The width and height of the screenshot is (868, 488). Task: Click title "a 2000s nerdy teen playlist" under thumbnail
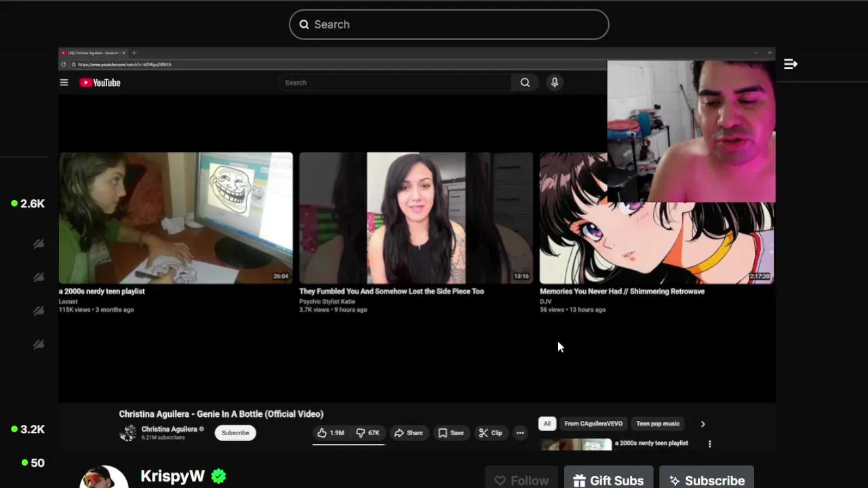pyautogui.click(x=102, y=291)
